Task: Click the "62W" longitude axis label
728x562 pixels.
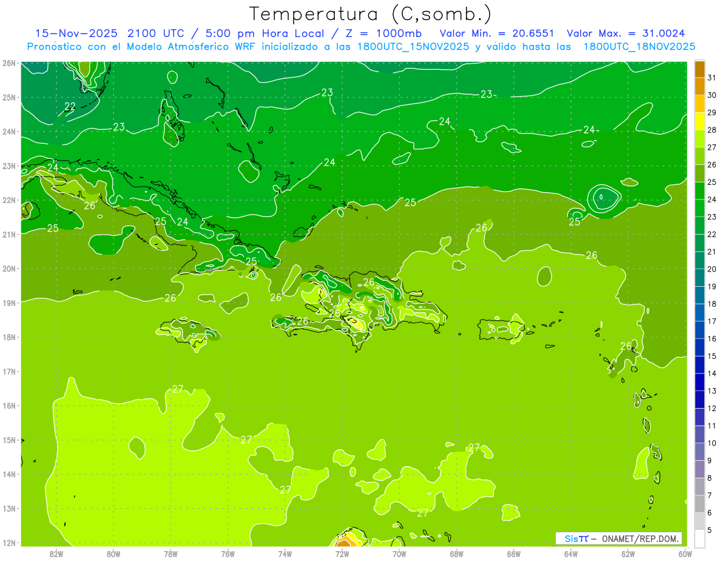Action: 628,554
